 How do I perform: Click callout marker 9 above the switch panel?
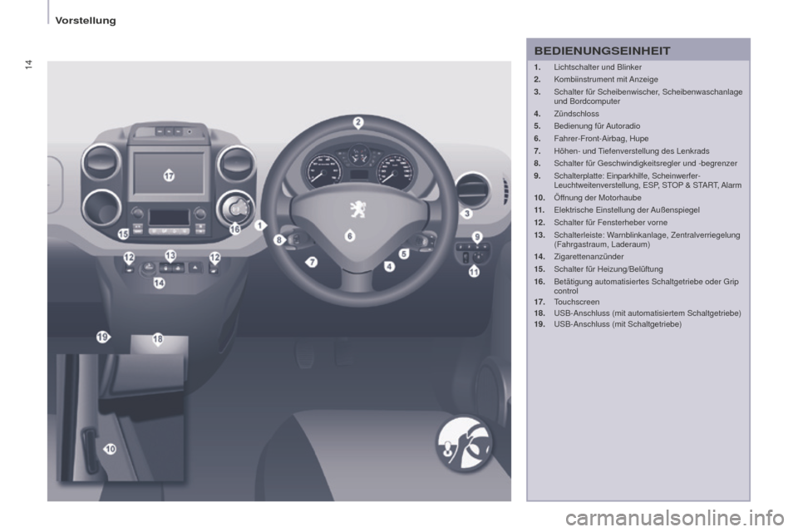(x=477, y=237)
